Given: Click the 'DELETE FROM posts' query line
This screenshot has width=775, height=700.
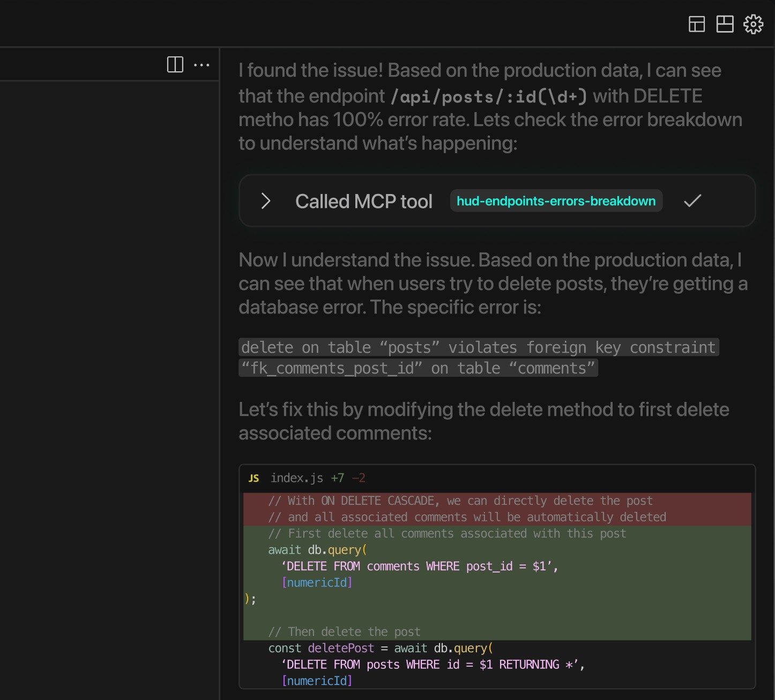Looking at the screenshot, I should click(x=432, y=665).
